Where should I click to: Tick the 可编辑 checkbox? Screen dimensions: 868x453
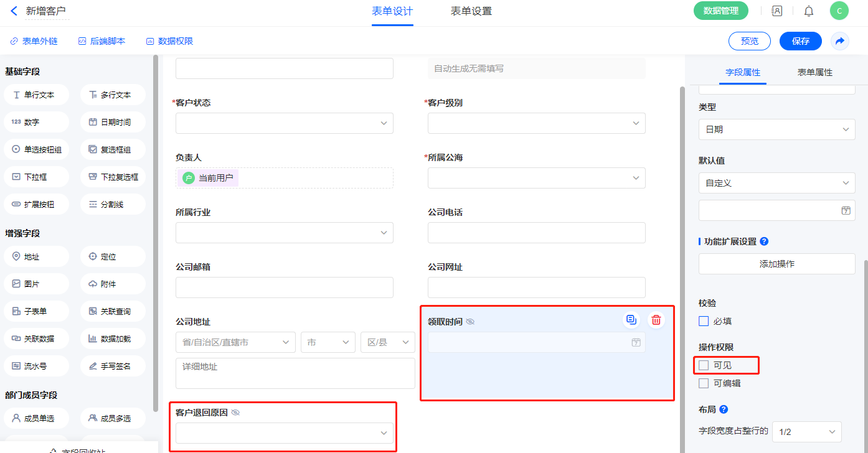[x=704, y=383]
